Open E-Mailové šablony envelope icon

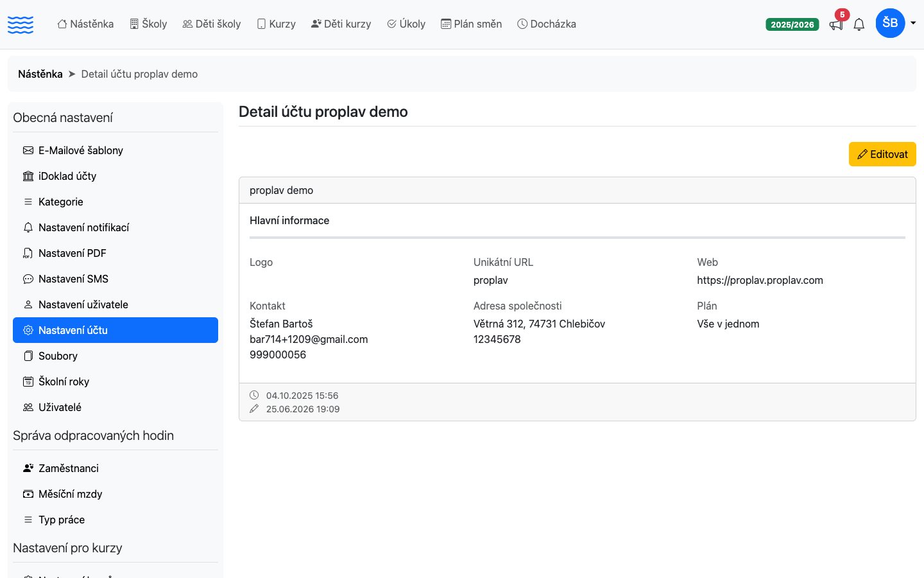pos(28,150)
